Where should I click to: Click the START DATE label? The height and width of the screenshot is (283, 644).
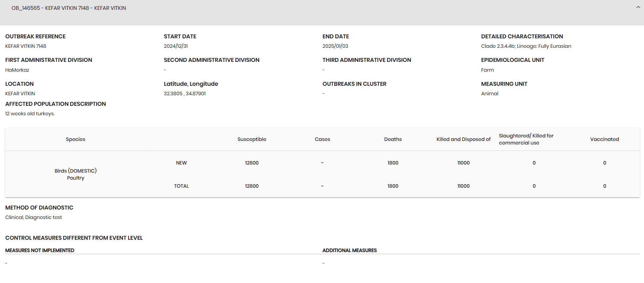pyautogui.click(x=180, y=37)
